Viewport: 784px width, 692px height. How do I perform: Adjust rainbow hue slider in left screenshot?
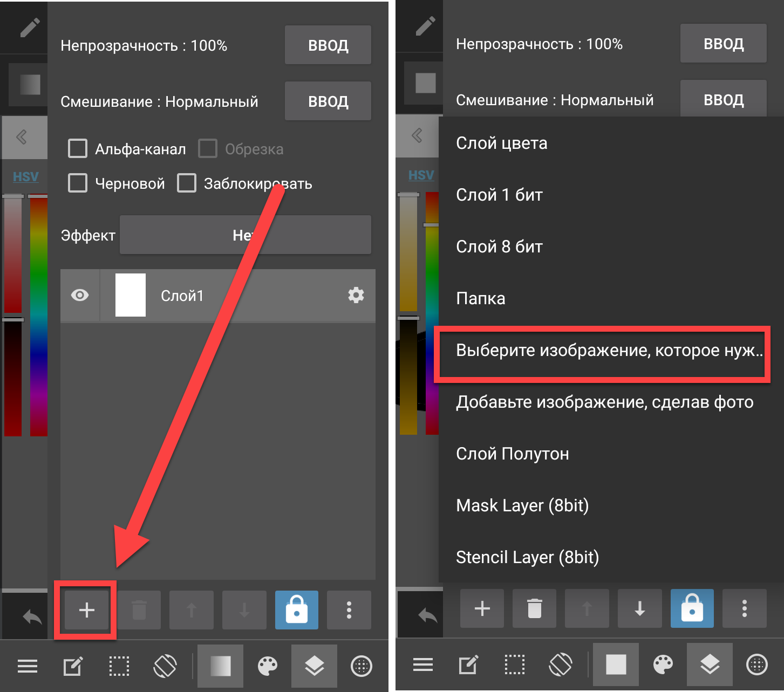[x=38, y=316]
